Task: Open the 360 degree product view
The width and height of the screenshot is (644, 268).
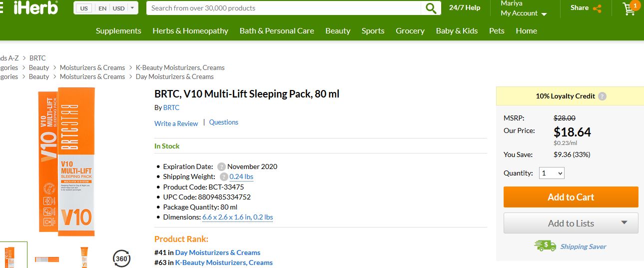Action: pos(121,258)
